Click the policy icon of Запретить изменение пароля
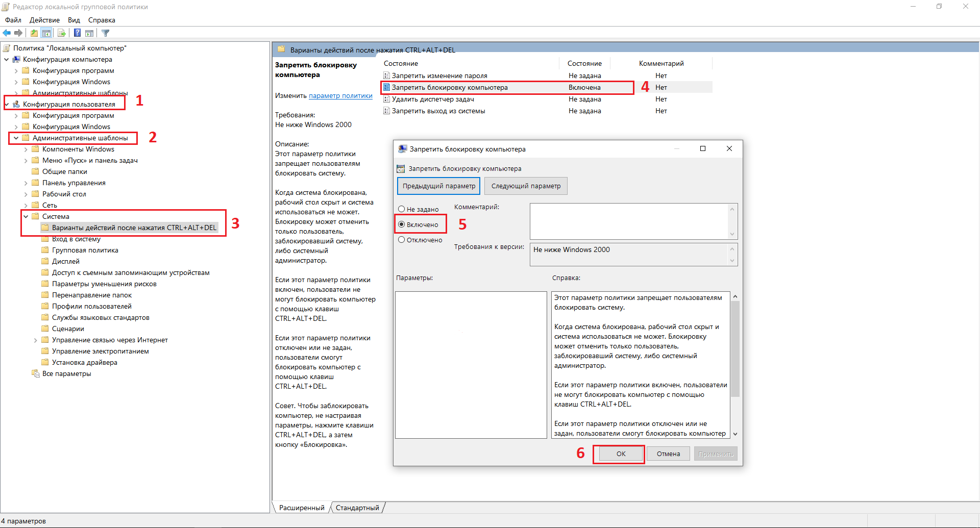This screenshot has height=528, width=980. click(387, 76)
